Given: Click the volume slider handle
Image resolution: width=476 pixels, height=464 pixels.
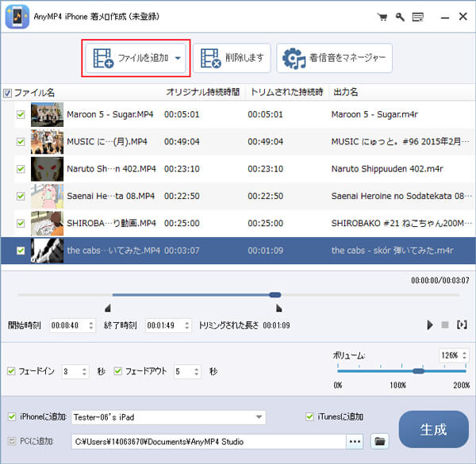Looking at the screenshot, I should (x=418, y=370).
